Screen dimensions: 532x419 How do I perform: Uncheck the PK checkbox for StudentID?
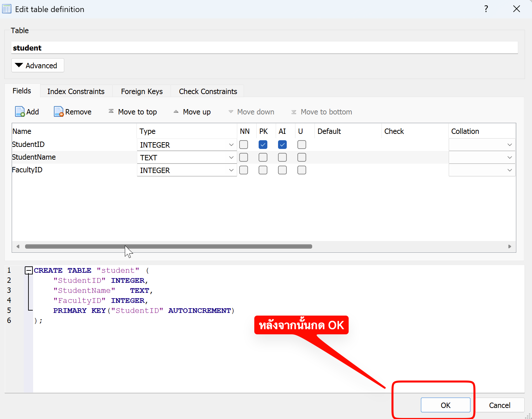263,145
